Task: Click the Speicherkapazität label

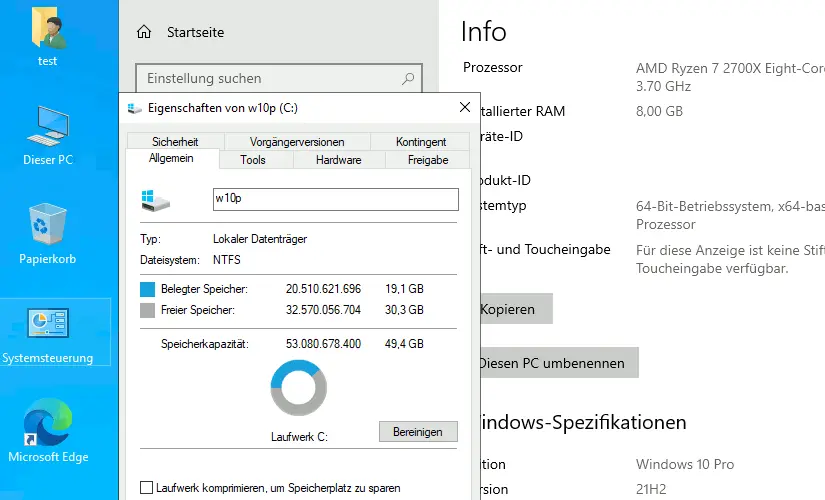Action: click(x=205, y=344)
